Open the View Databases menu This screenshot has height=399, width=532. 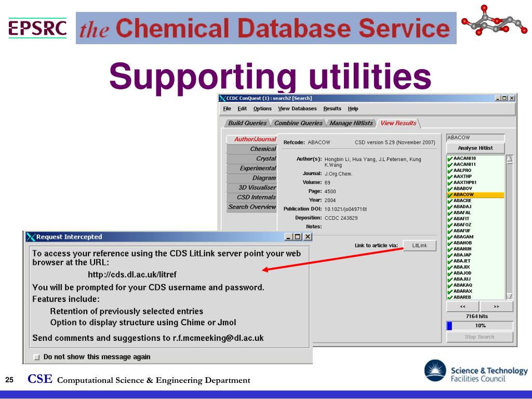297,109
